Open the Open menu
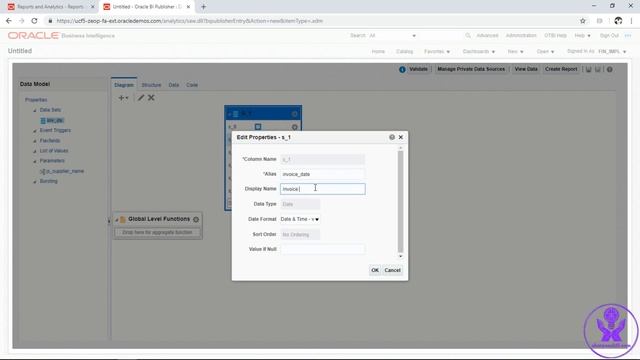Image resolution: width=640 pixels, height=360 pixels. click(545, 52)
